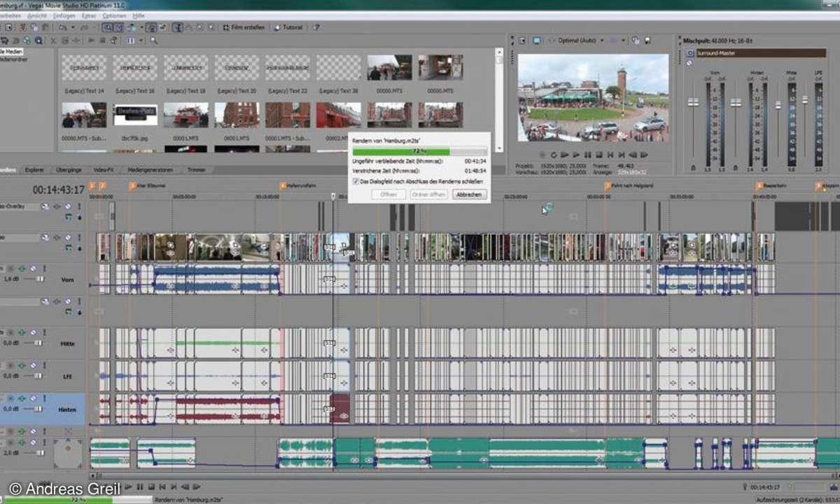
Task: Click the Öffnen button in render dialog
Action: click(388, 194)
